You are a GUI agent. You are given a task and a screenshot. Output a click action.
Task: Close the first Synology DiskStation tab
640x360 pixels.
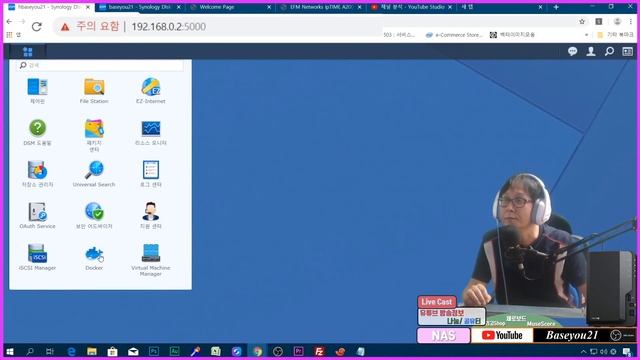88,7
